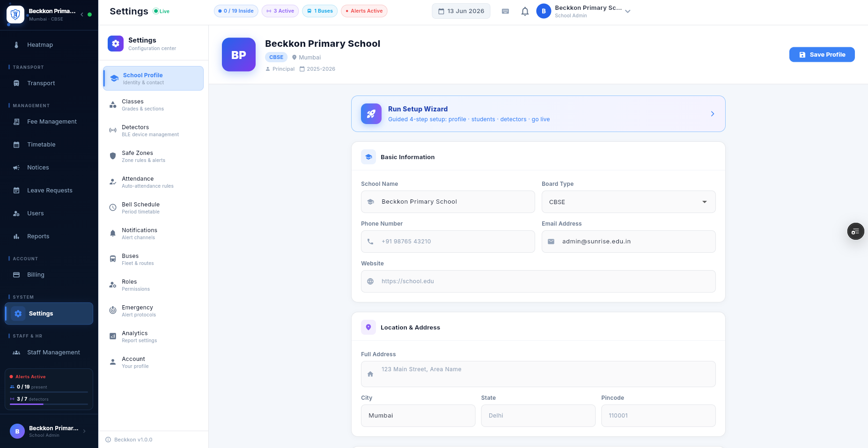Click the 2025-2026 academic year label
The width and height of the screenshot is (868, 448).
pos(317,69)
